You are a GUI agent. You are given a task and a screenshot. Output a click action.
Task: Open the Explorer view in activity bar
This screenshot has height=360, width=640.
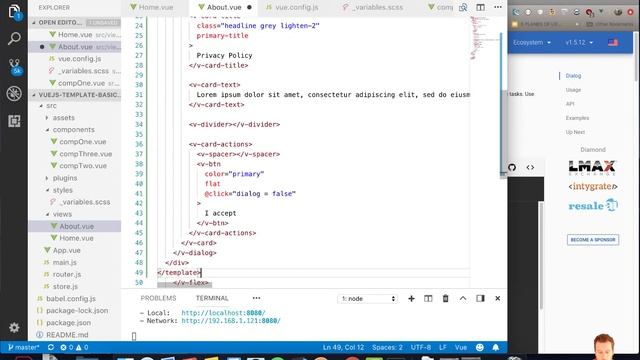pyautogui.click(x=14, y=11)
